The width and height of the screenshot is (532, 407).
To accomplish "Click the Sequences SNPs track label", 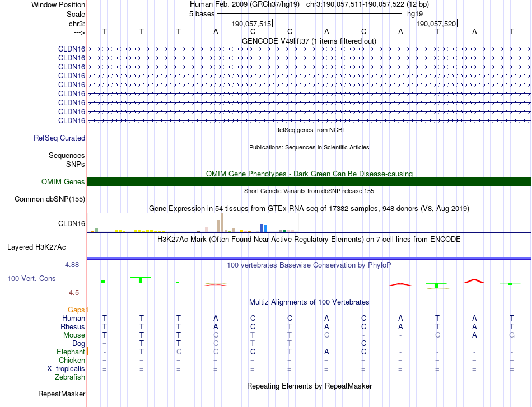I will click(x=67, y=160).
